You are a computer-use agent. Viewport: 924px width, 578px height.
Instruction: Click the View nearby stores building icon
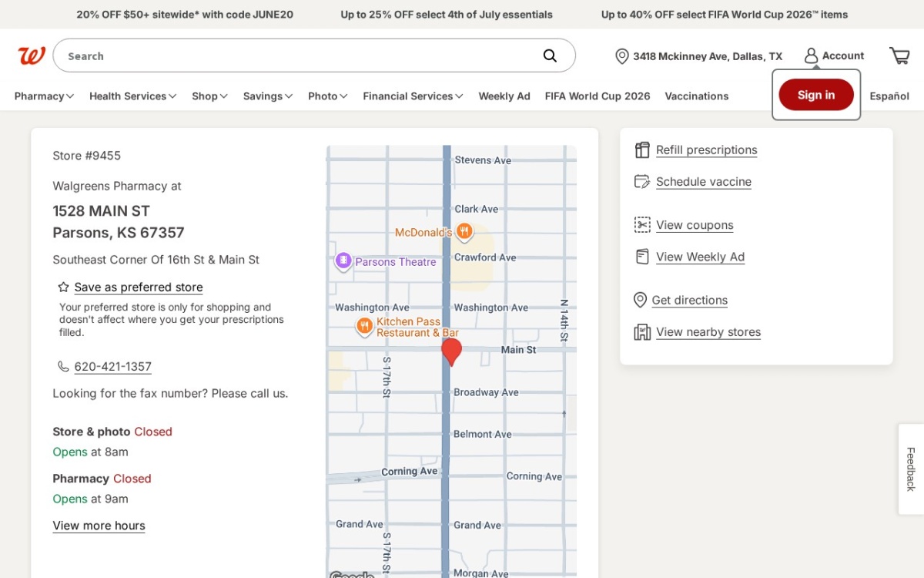(642, 332)
